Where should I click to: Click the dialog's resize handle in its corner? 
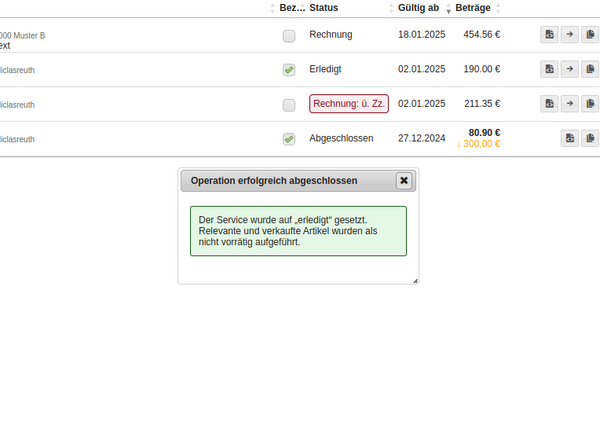[414, 281]
